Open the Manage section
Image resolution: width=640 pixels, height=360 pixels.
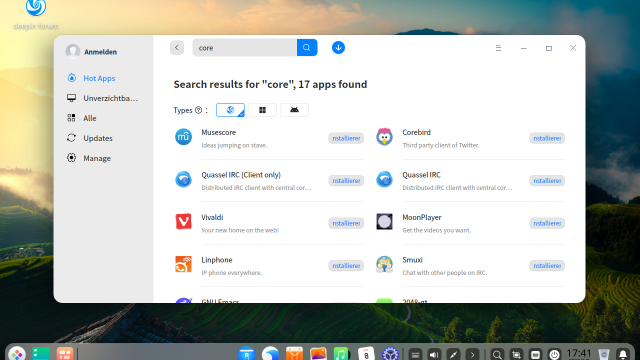click(97, 158)
